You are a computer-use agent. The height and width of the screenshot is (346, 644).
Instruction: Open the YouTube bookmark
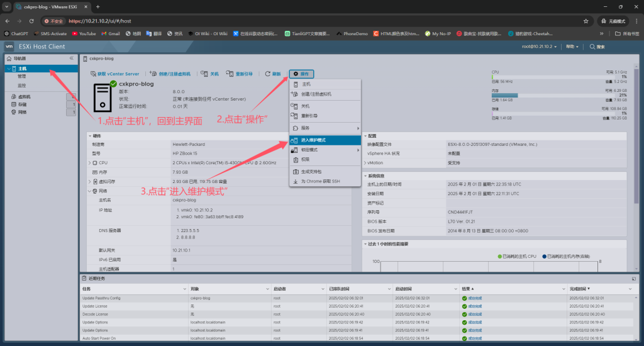coord(84,34)
